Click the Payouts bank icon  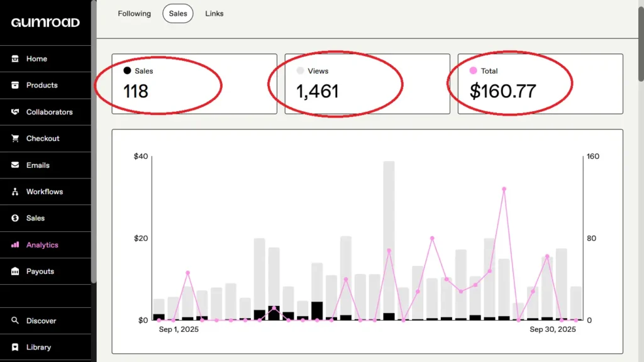(15, 271)
